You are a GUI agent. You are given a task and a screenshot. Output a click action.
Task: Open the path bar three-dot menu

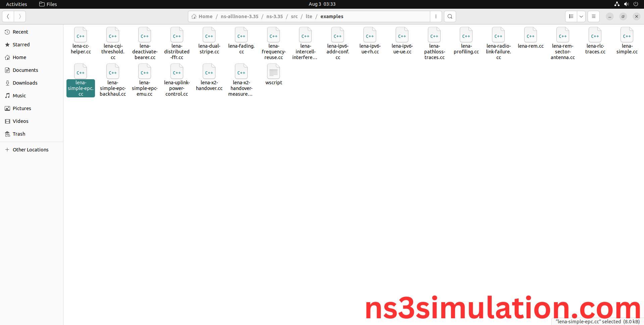(436, 16)
